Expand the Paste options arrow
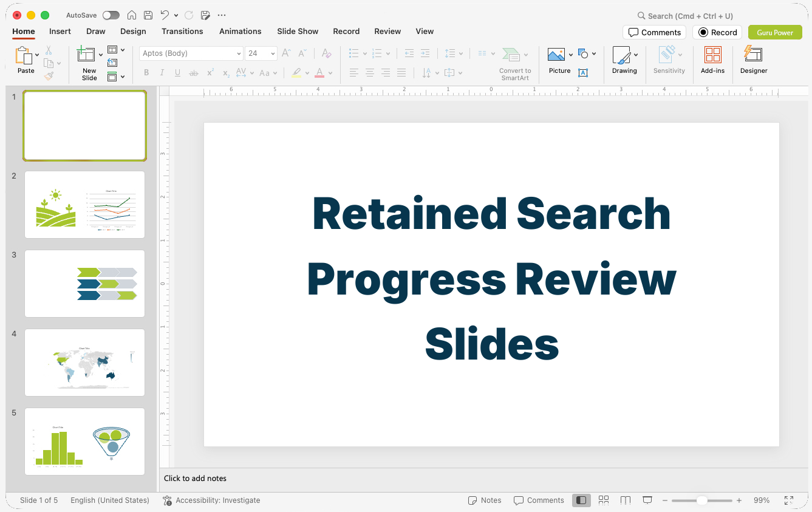Screen dimensions: 812x512 tap(37, 55)
